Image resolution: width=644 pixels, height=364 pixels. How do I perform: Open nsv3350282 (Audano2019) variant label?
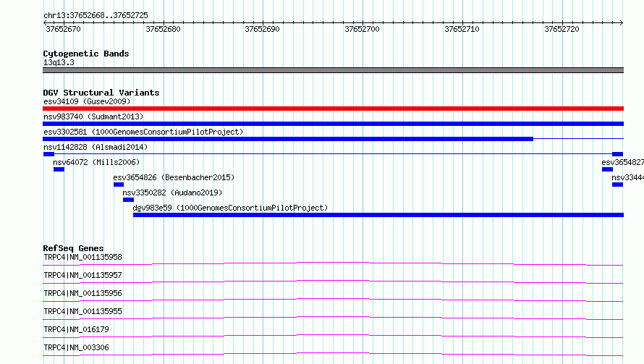pos(172,192)
